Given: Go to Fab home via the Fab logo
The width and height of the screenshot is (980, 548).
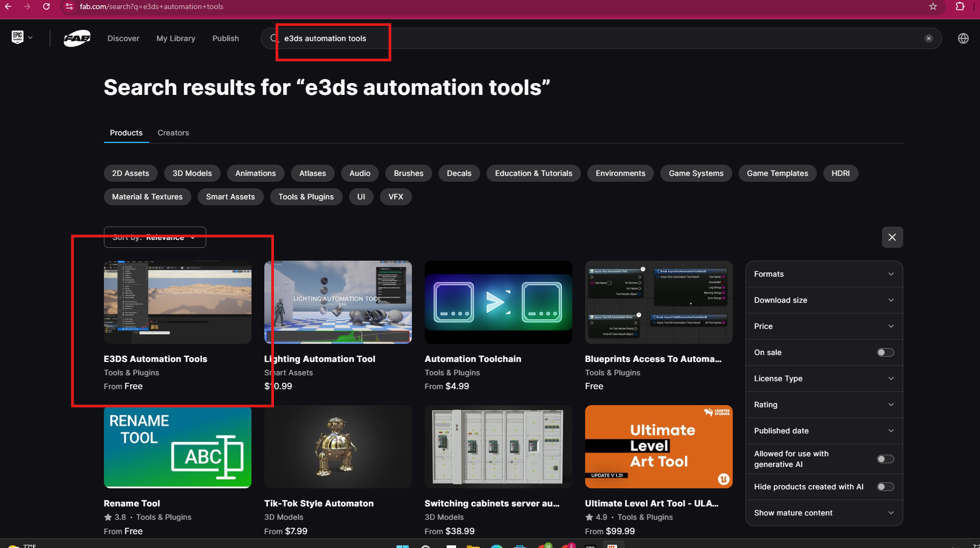Looking at the screenshot, I should point(77,38).
